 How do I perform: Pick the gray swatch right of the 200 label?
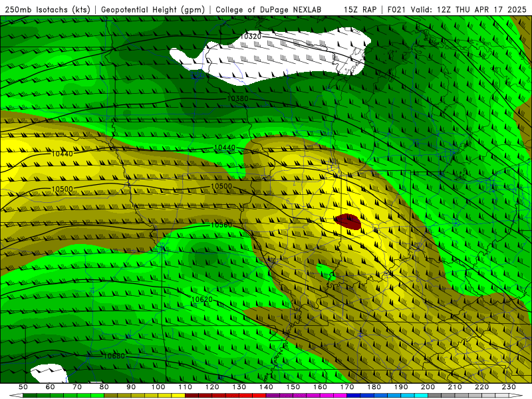coord(435,396)
